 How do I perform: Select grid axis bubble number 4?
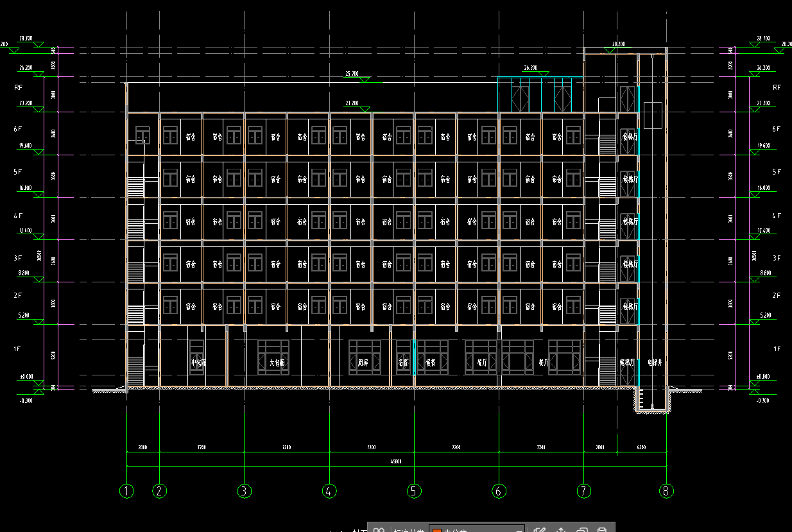tap(329, 491)
